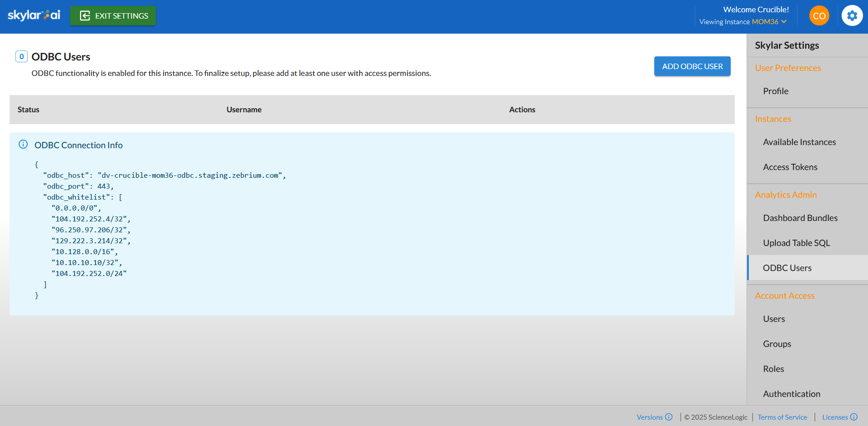Open Access Tokens settings
Viewport: 868px width, 426px height.
coord(790,167)
